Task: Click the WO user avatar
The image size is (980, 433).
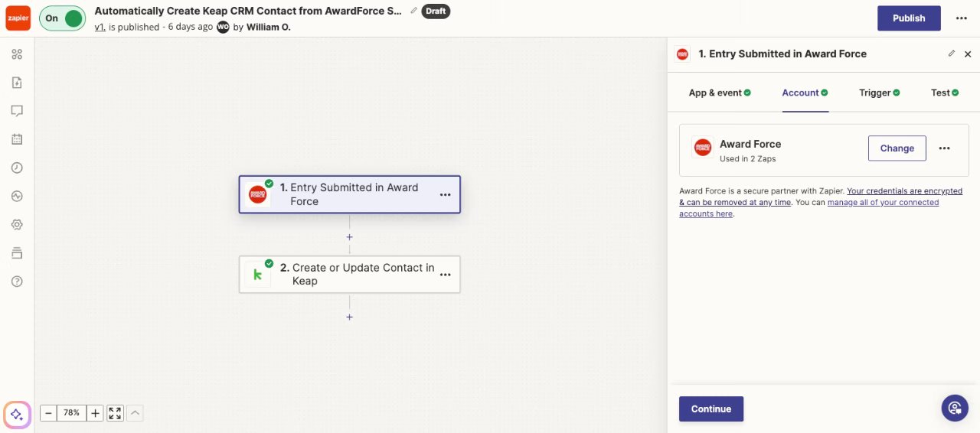Action: point(223,27)
